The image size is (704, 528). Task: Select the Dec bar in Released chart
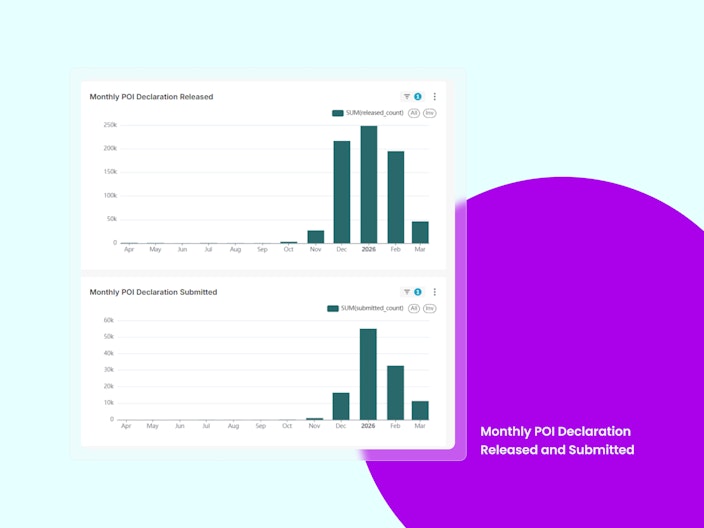click(x=342, y=192)
